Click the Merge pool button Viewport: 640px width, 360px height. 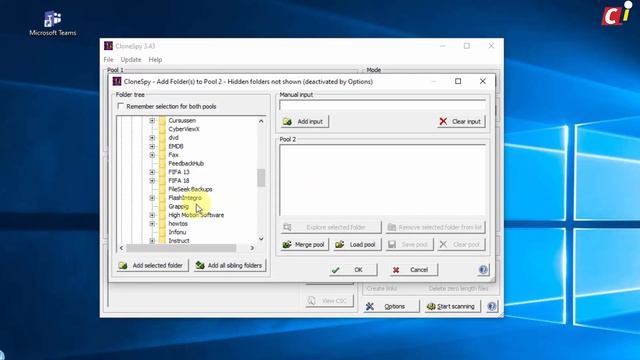(304, 244)
